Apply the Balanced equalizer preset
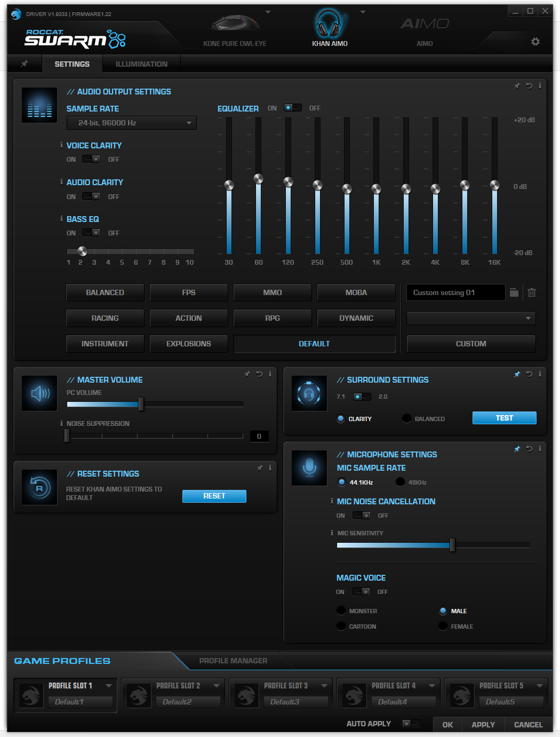Screen dimensions: 560x737 [105, 292]
